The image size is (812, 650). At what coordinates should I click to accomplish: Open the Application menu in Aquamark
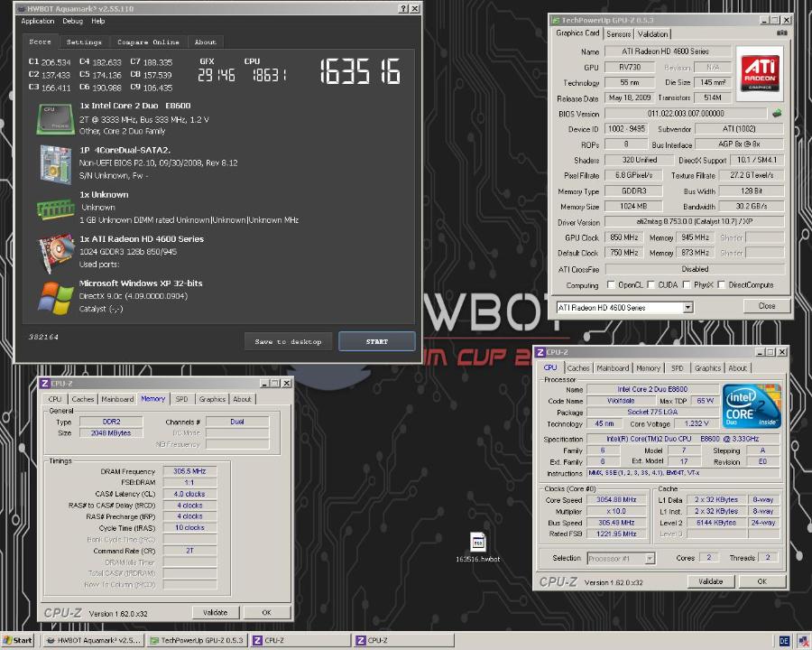pyautogui.click(x=37, y=22)
